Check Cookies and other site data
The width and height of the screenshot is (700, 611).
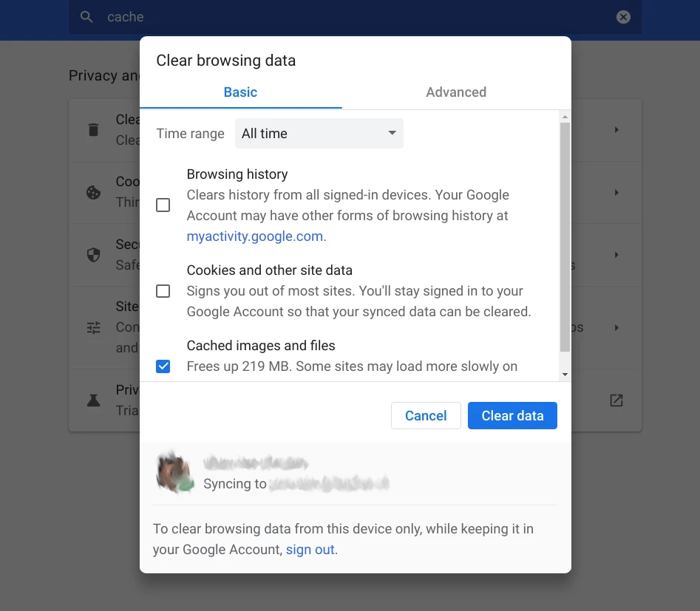pyautogui.click(x=163, y=291)
